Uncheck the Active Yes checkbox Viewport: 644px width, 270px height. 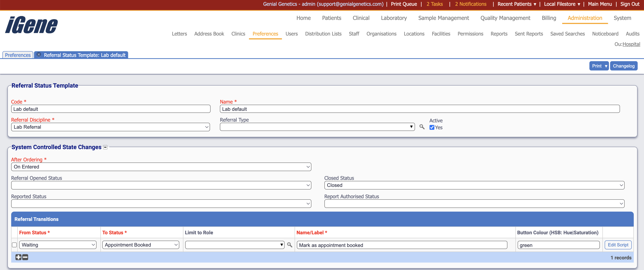coord(432,128)
